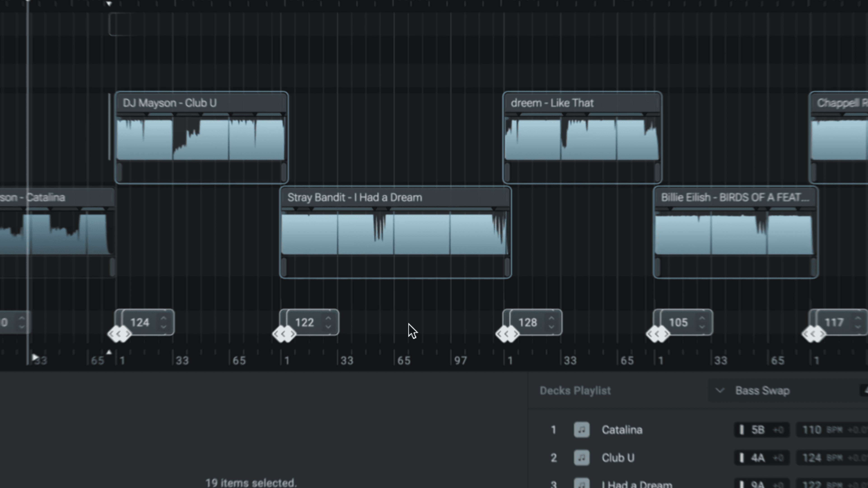Click the 4A key badge for Club U

click(758, 458)
